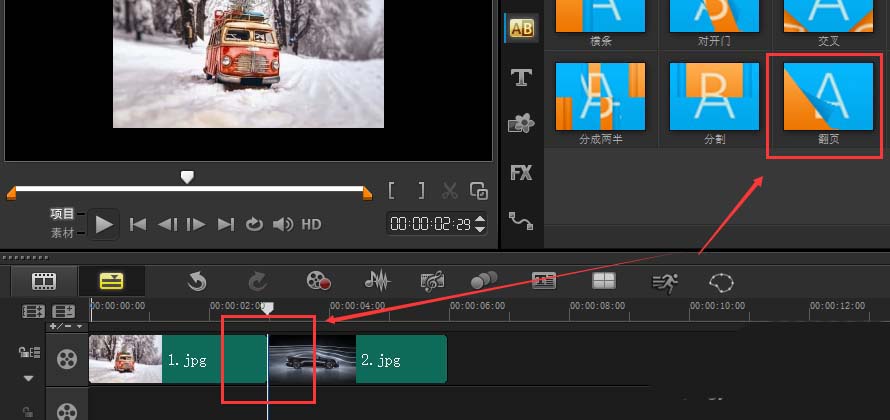
Task: Open the Motion Tracking tool
Action: [484, 280]
